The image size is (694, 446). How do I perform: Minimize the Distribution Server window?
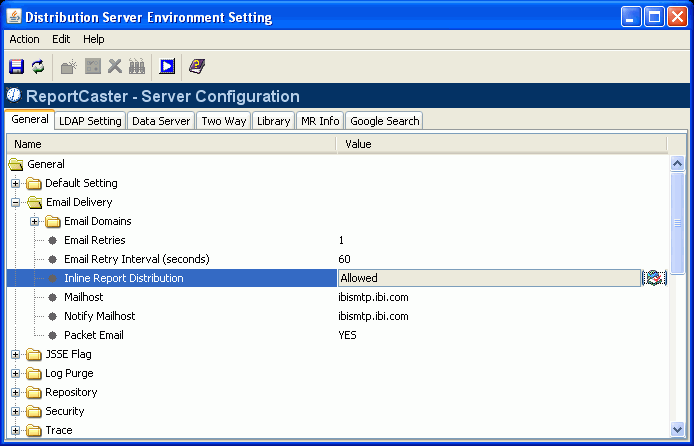631,17
